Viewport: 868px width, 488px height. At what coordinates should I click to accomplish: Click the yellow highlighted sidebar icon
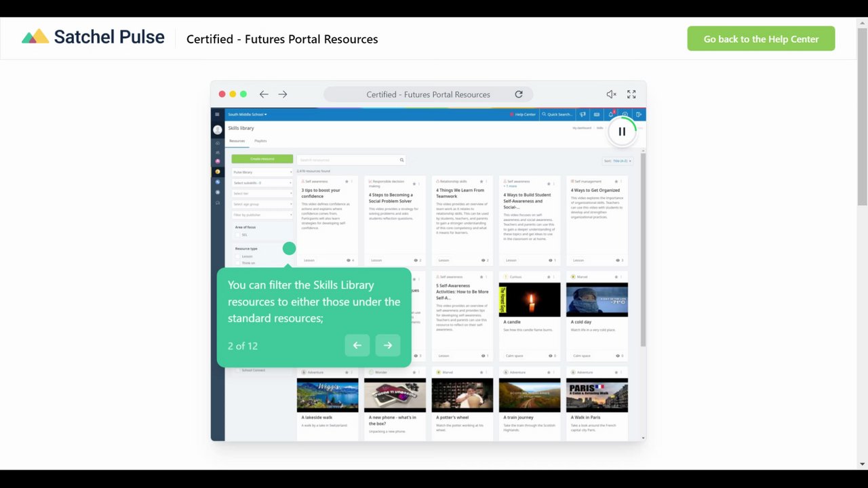(x=218, y=171)
